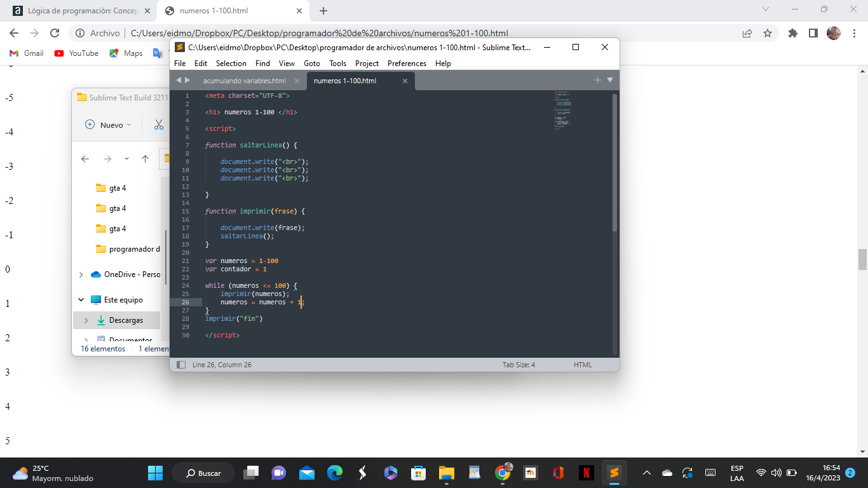This screenshot has height=488, width=868.
Task: Click the imprimir("fin") code line
Action: 234,318
